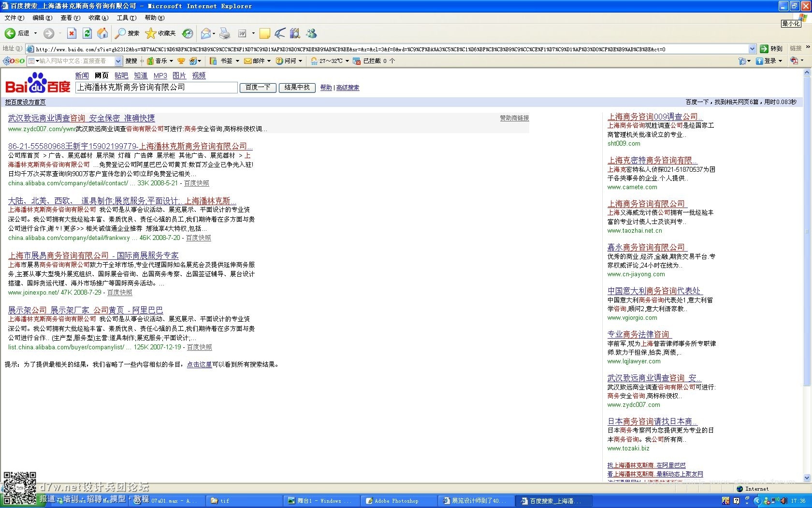Open the 收藏 menu
812x508 pixels.
point(98,18)
